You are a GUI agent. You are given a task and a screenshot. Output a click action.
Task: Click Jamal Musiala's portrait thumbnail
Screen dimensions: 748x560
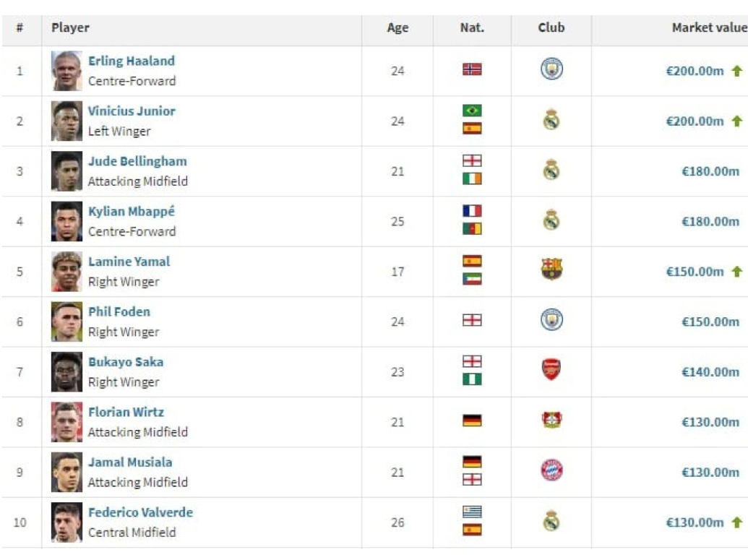click(x=66, y=473)
